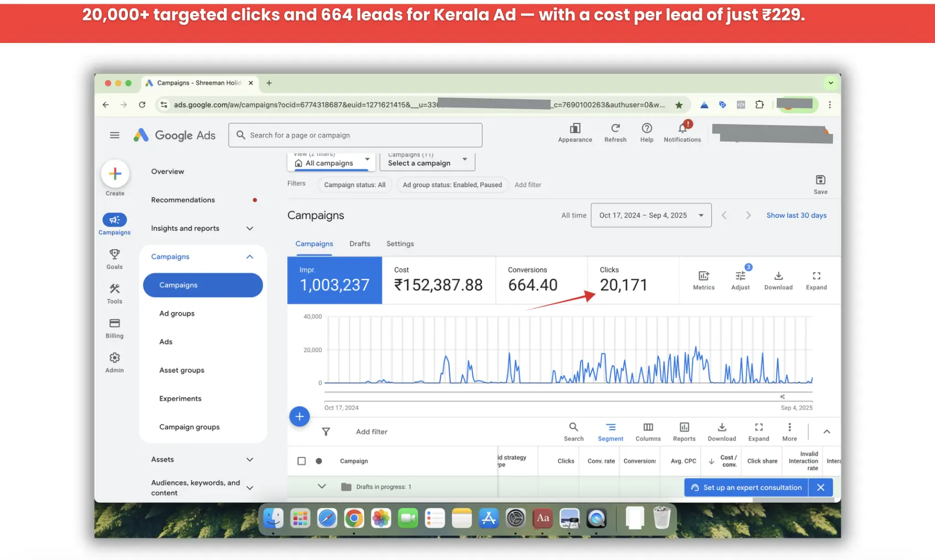
Task: Click the Add filter link beside filter chips
Action: 528,185
